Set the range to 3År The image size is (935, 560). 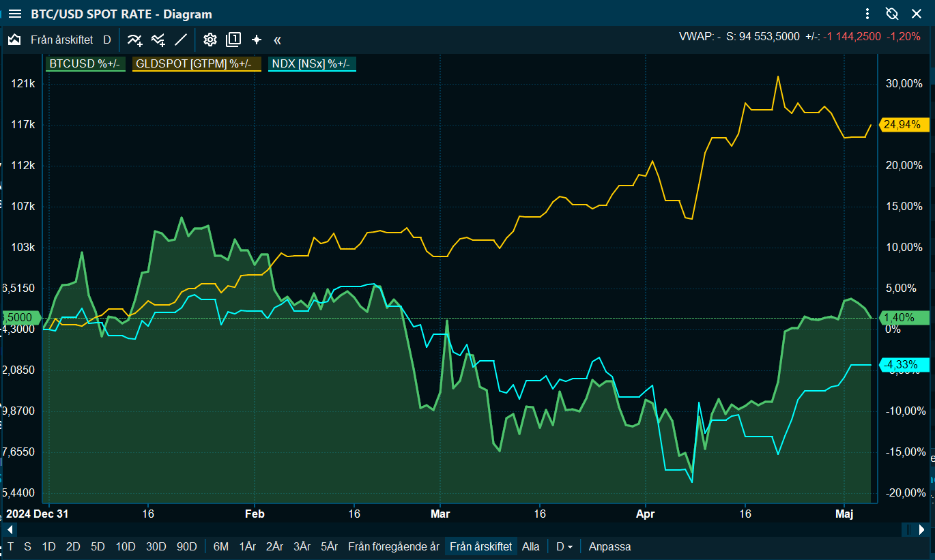302,546
